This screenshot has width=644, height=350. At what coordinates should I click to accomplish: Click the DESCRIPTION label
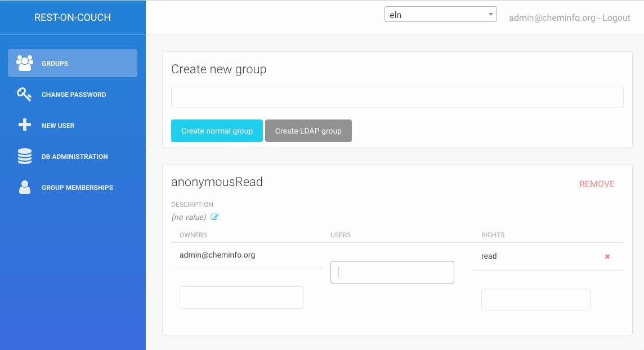click(x=192, y=205)
